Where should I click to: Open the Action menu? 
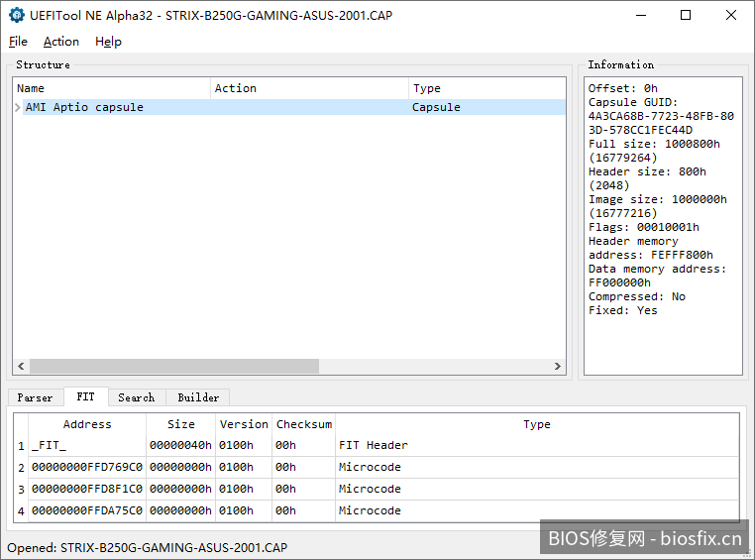tap(60, 42)
